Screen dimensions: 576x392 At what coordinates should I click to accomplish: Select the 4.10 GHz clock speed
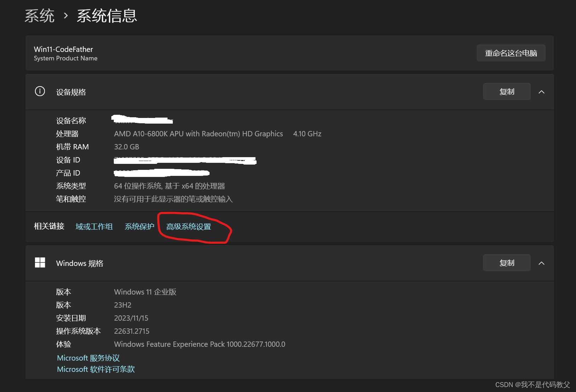tap(307, 134)
